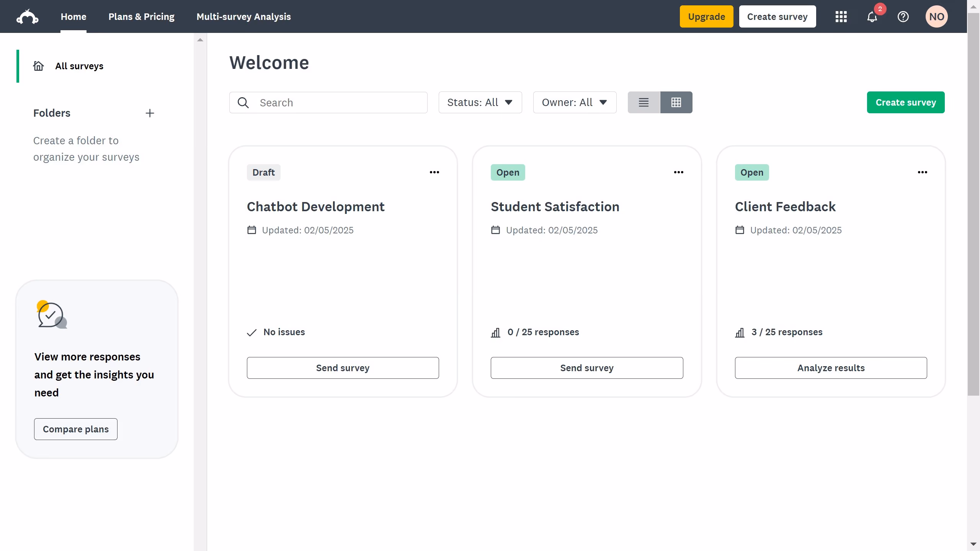Click the 3 / 25 responses text
The image size is (980, 551).
point(787,332)
